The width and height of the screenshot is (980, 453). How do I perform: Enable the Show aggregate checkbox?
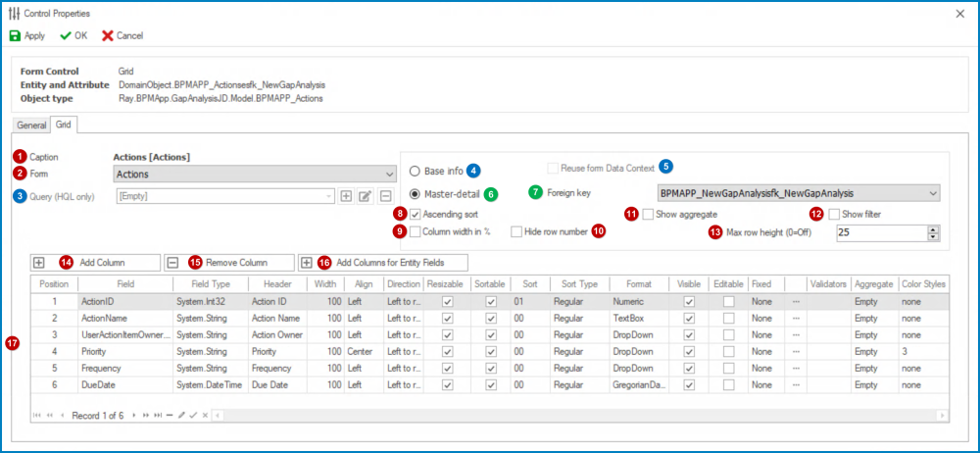(649, 214)
